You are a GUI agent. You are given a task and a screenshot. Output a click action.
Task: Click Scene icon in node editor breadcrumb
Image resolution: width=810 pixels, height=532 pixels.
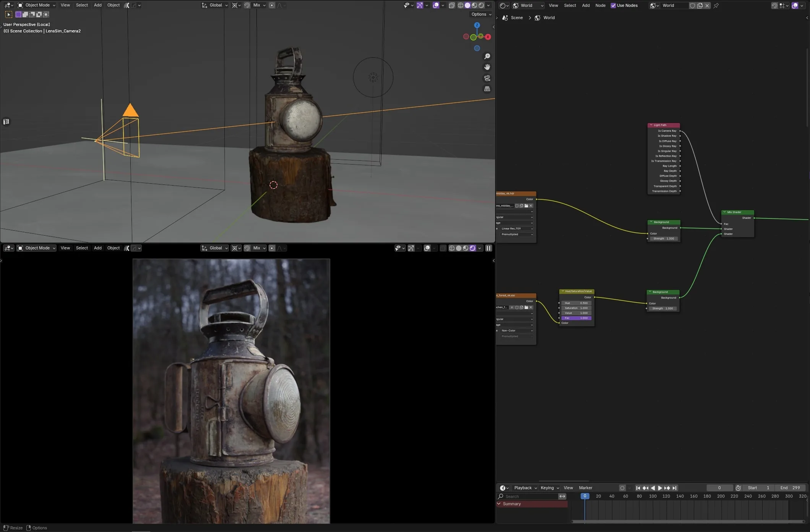coord(505,18)
